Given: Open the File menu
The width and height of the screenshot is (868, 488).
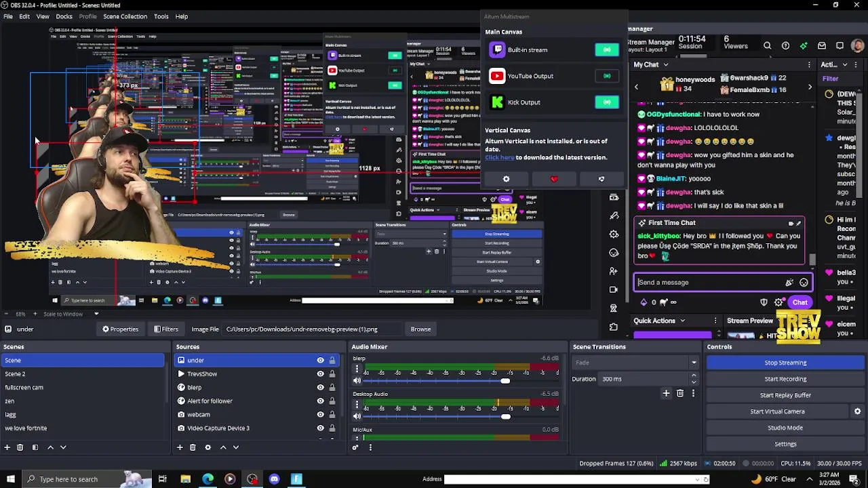Looking at the screenshot, I should (x=8, y=16).
